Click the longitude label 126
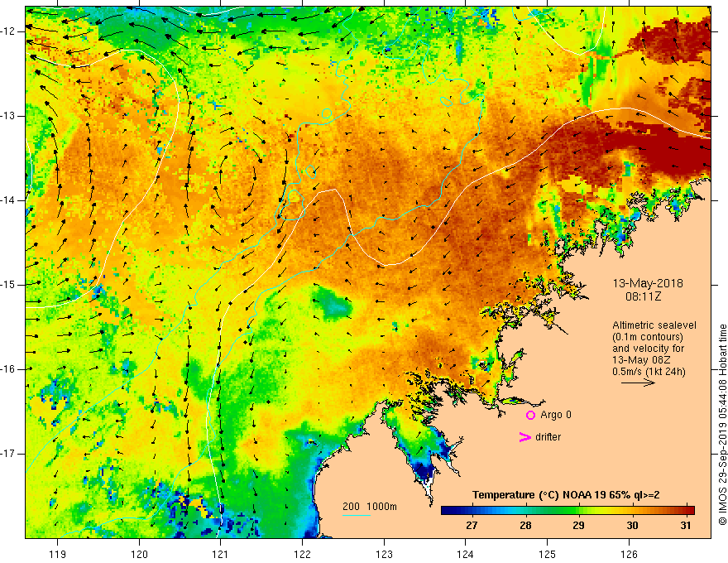This screenshot has width=728, height=563. tap(629, 554)
